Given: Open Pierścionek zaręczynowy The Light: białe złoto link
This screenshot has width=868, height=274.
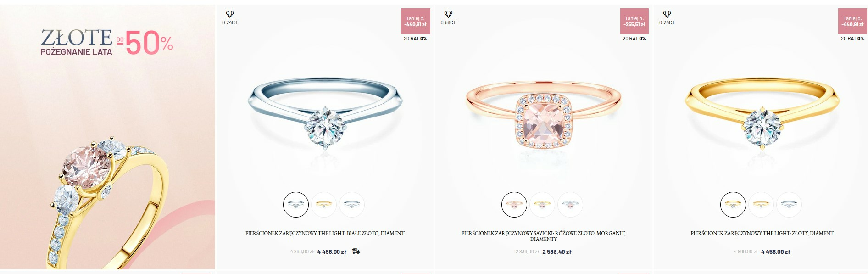Looking at the screenshot, I should 325,233.
